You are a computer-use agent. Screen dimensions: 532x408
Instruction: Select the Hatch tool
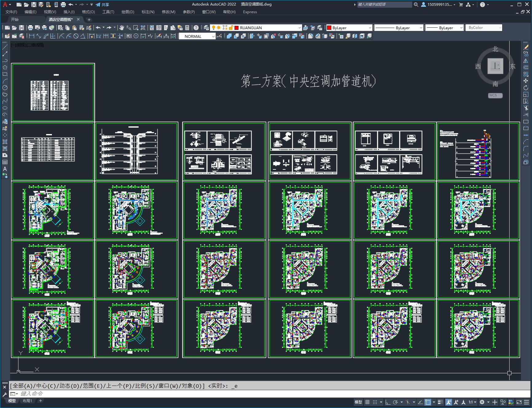tap(5, 142)
